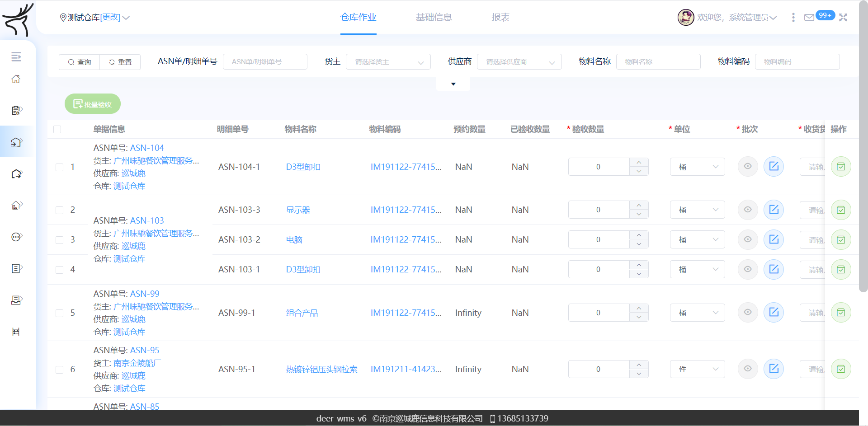Open the ASN-104 order link
This screenshot has height=426, width=868.
(x=147, y=148)
